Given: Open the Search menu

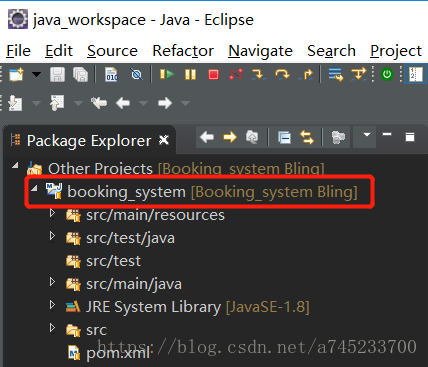Looking at the screenshot, I should tap(331, 51).
